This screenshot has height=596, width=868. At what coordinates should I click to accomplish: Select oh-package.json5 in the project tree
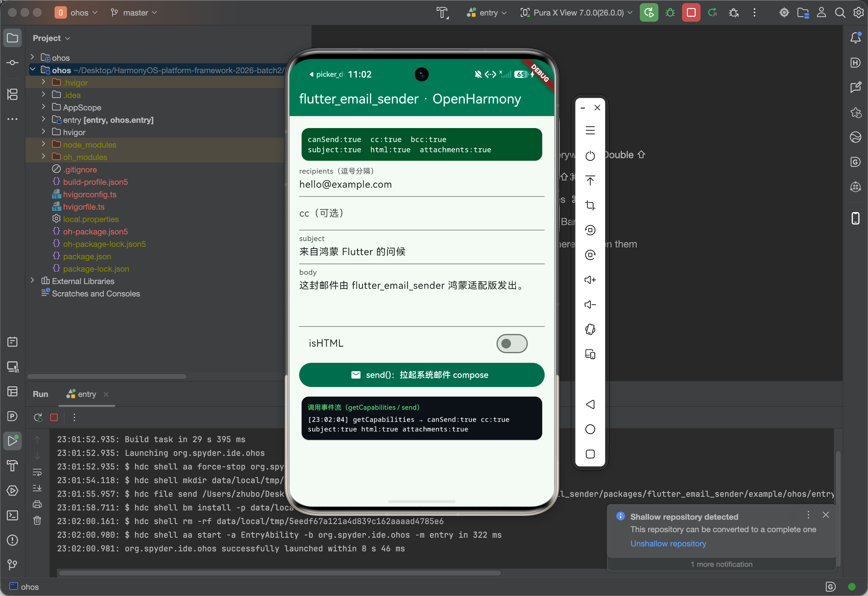point(95,232)
